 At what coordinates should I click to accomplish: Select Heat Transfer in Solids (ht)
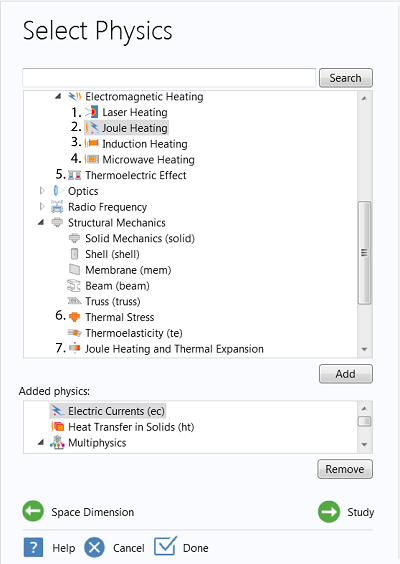[x=131, y=427]
